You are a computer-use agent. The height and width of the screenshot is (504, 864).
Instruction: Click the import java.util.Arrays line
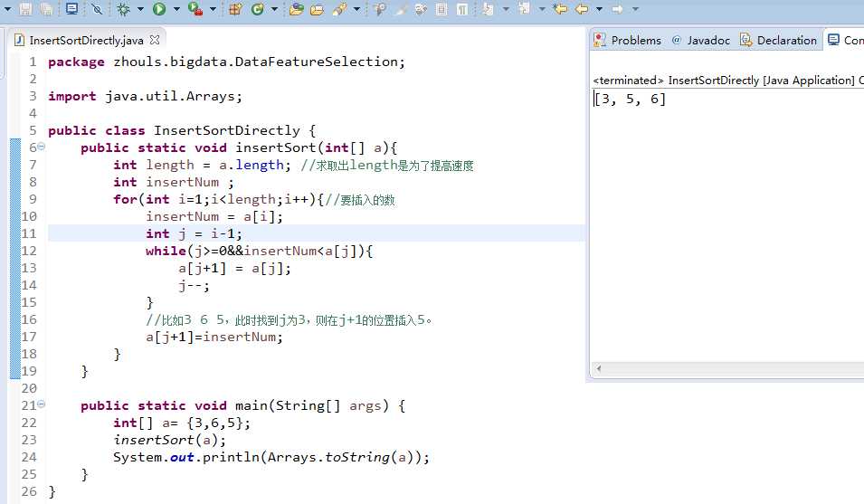(145, 97)
